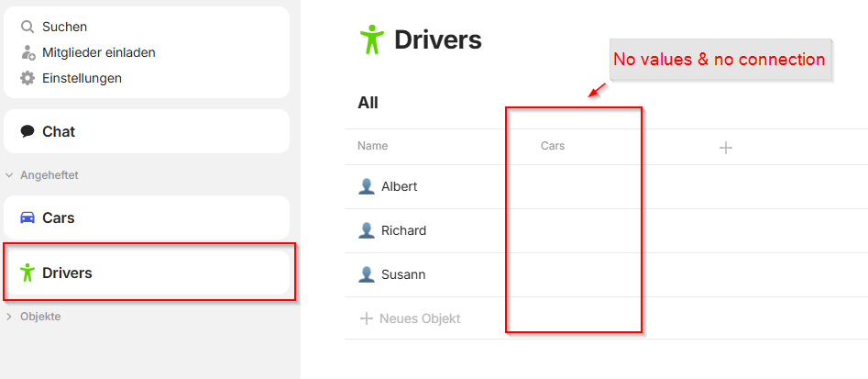Select the Drivers sidebar entry

point(146,273)
